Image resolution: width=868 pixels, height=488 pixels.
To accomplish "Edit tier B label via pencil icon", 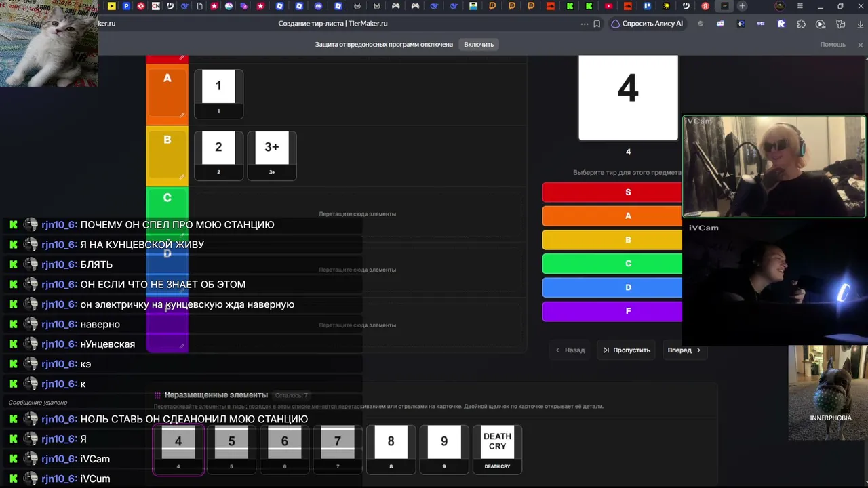I will (182, 177).
